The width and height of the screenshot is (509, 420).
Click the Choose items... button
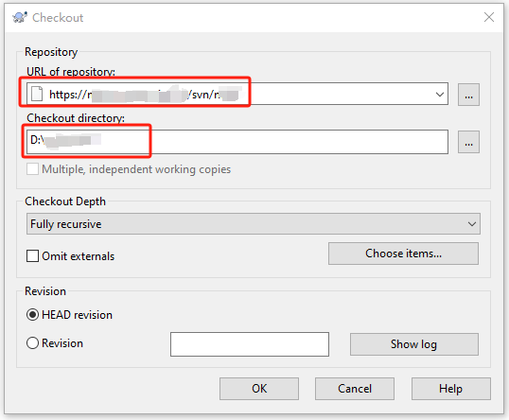[403, 254]
